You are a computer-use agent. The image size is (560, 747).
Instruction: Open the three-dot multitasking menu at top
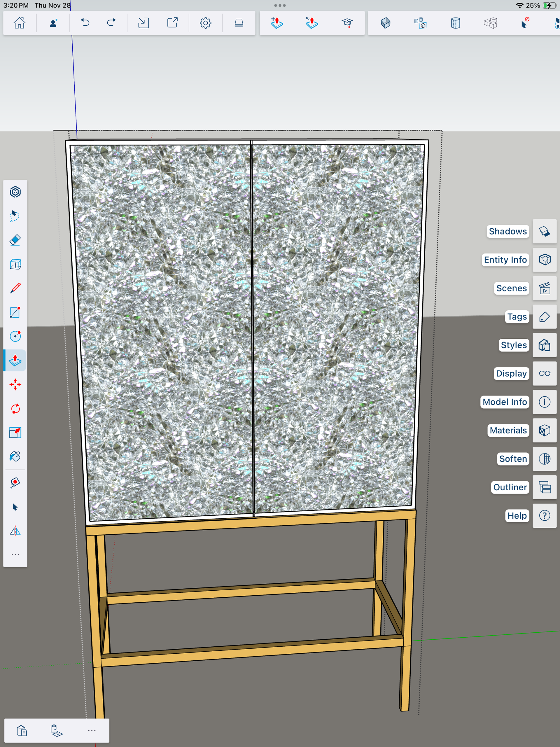pos(280,6)
